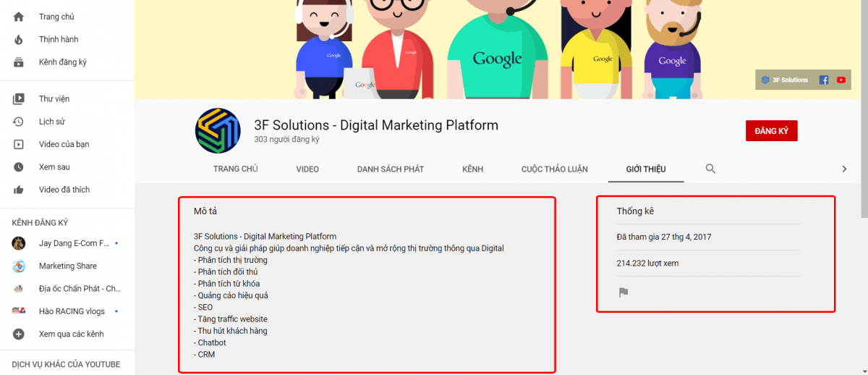Screen dimensions: 868x375
Task: Click the text 303 người đăng ký
Action: (x=286, y=139)
